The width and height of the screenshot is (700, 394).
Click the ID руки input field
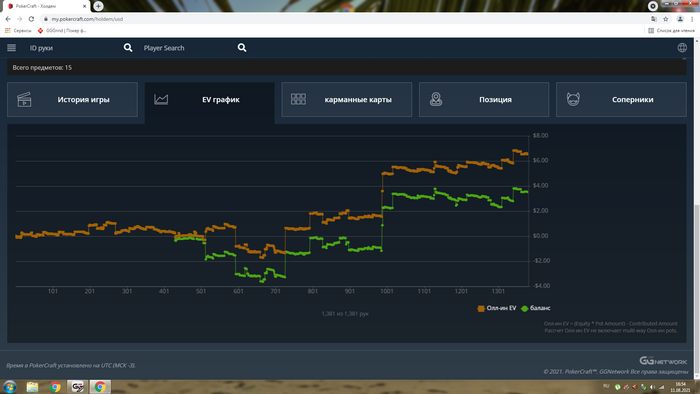coord(74,48)
